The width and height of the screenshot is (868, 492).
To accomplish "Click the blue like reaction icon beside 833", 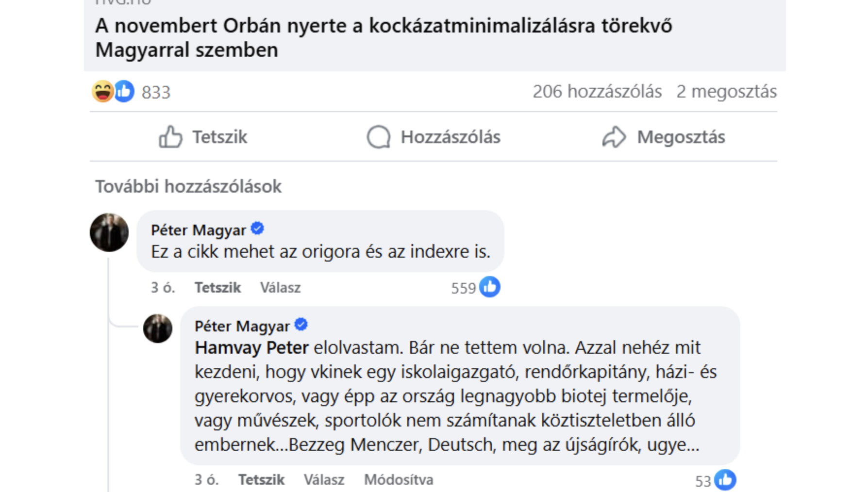I will tap(125, 91).
